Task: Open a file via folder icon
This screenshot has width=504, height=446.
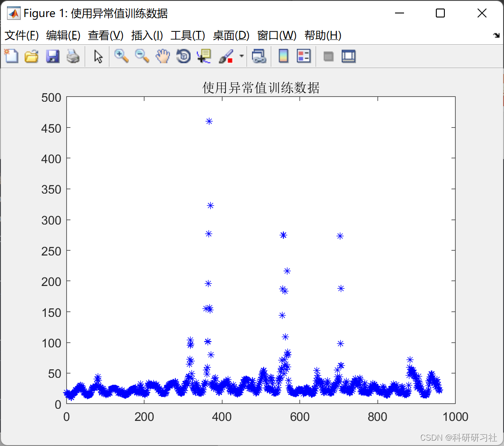Action: click(31, 56)
